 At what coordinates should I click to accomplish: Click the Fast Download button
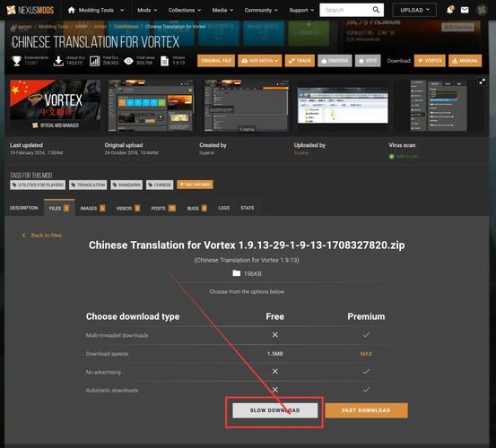point(366,410)
